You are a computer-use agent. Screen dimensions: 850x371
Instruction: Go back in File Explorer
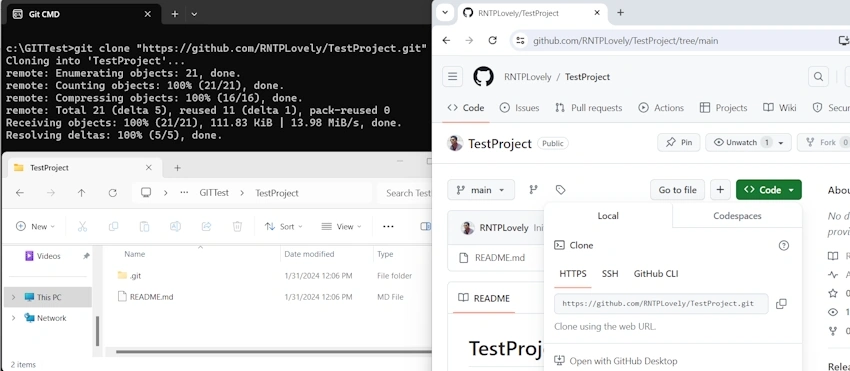[x=20, y=193]
